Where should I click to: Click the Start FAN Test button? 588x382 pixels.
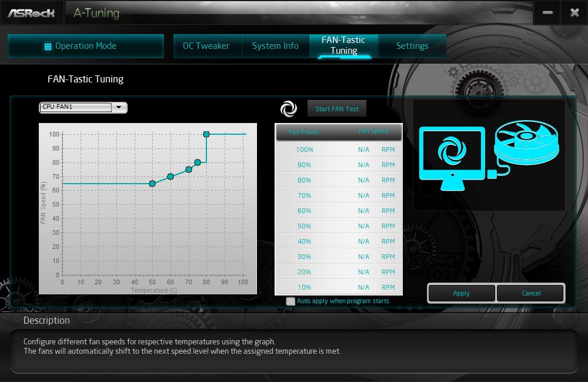click(337, 109)
